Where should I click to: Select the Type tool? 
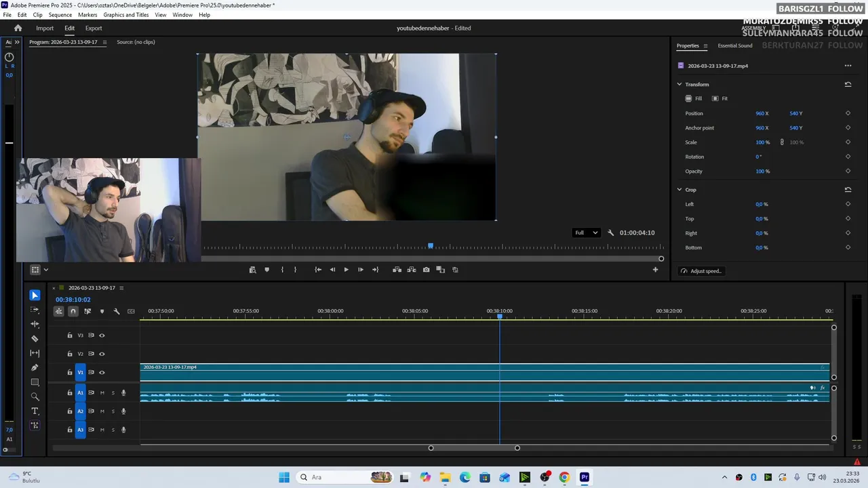point(35,411)
